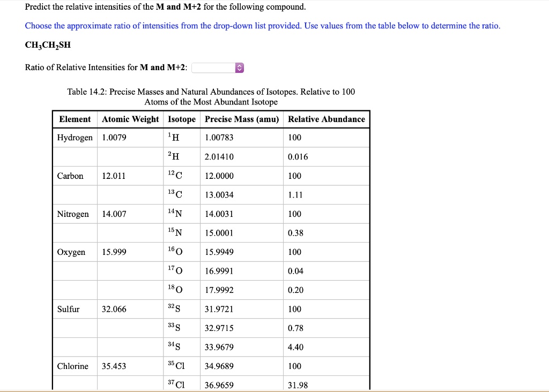Screen dimensions: 549x392
Task: Click the blue instruction text about the drop-down list
Action: (262, 26)
